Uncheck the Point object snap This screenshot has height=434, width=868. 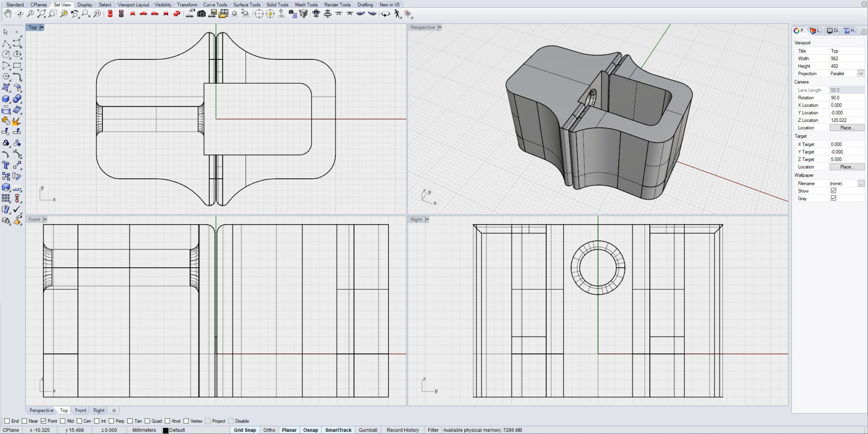point(43,421)
